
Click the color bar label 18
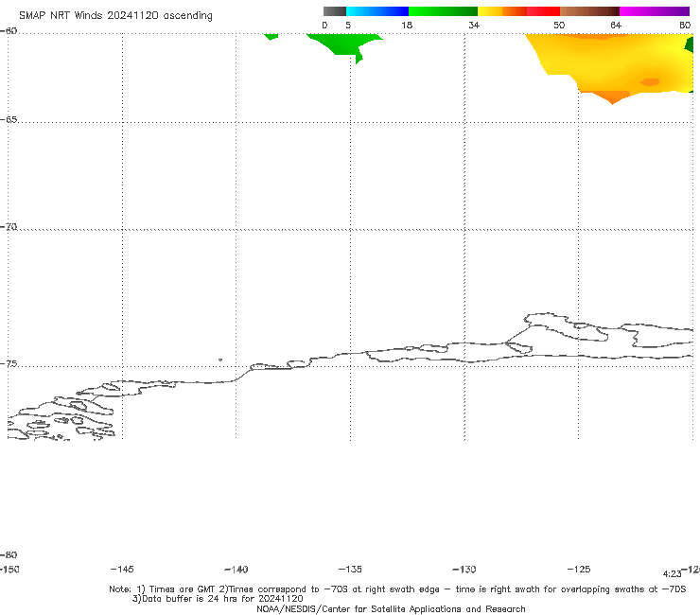click(x=407, y=25)
